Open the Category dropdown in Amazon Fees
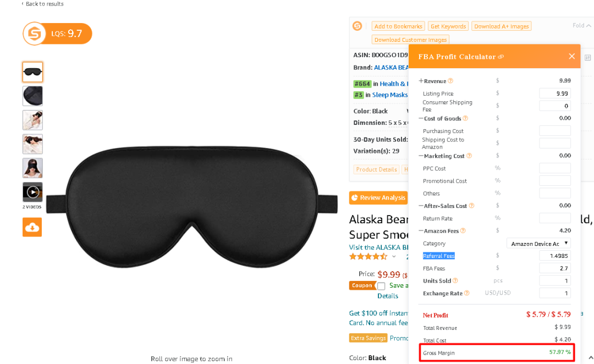Image resolution: width=594 pixels, height=364 pixels. 538,244
